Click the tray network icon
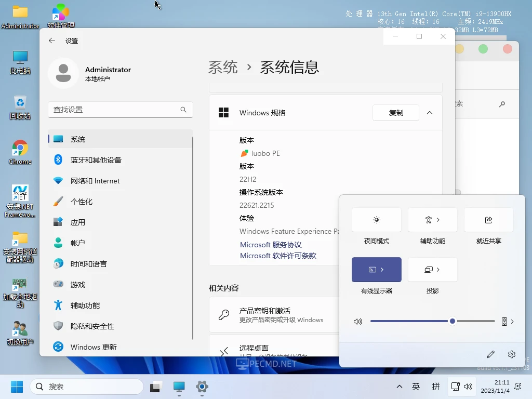Image resolution: width=532 pixels, height=399 pixels. (x=455, y=387)
